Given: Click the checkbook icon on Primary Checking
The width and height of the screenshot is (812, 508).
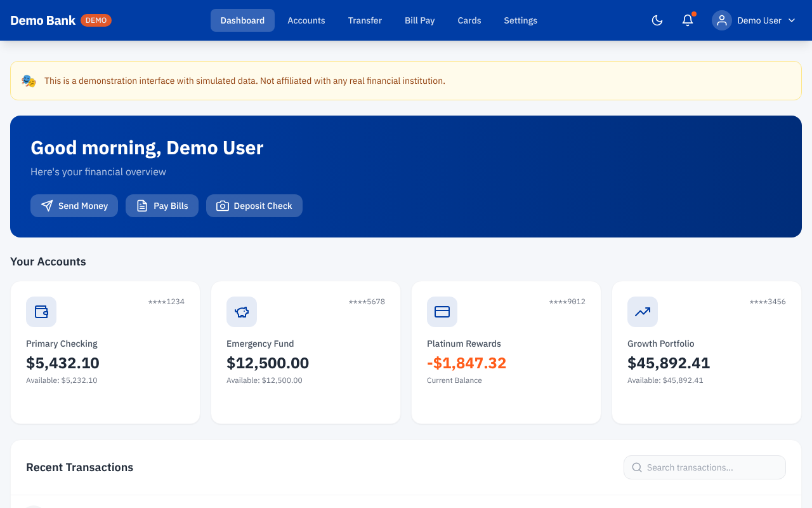Looking at the screenshot, I should pos(41,312).
